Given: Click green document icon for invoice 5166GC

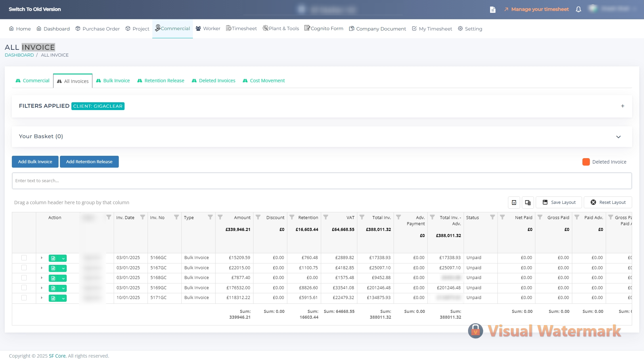Looking at the screenshot, I should click(x=53, y=258).
